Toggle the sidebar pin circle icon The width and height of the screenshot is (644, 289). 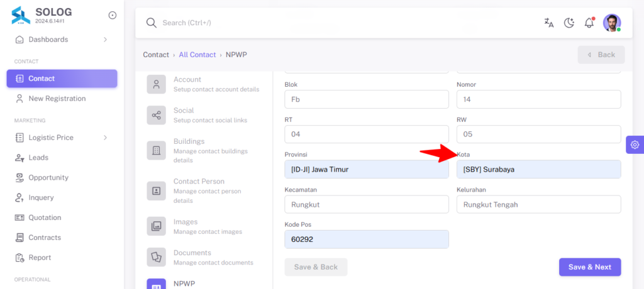[x=112, y=15]
